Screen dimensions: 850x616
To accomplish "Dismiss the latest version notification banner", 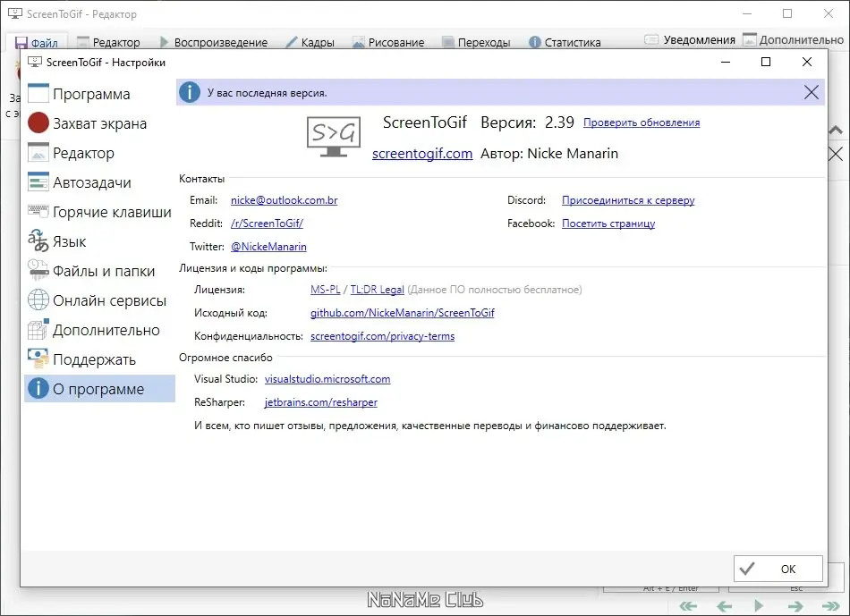I will (x=811, y=92).
